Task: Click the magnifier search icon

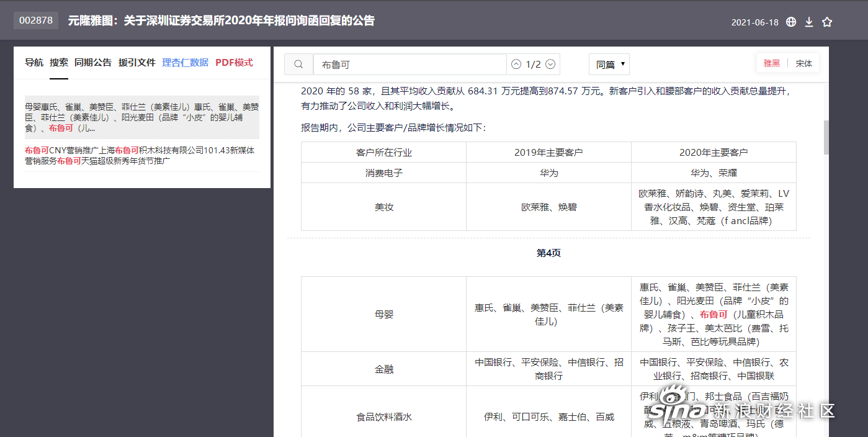Action: tap(298, 65)
